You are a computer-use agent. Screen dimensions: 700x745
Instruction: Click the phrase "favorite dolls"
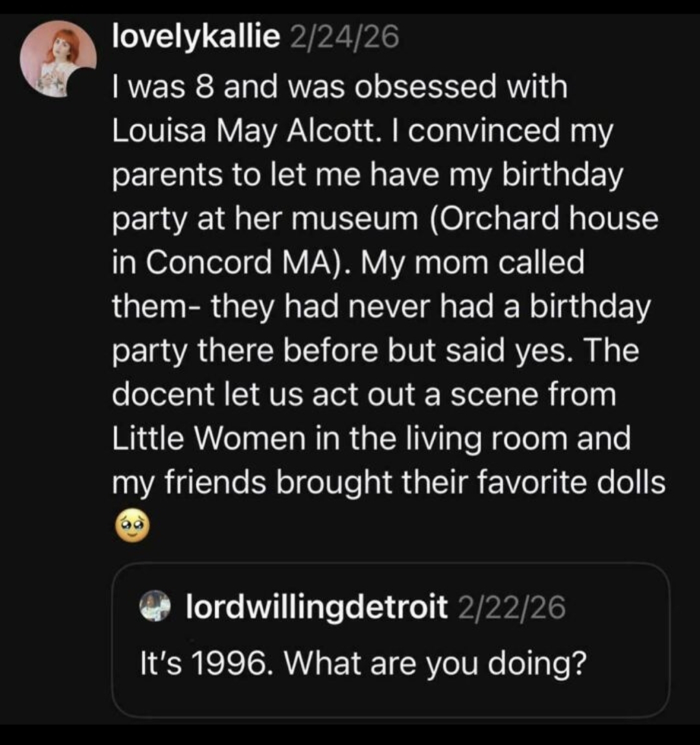[x=571, y=482]
